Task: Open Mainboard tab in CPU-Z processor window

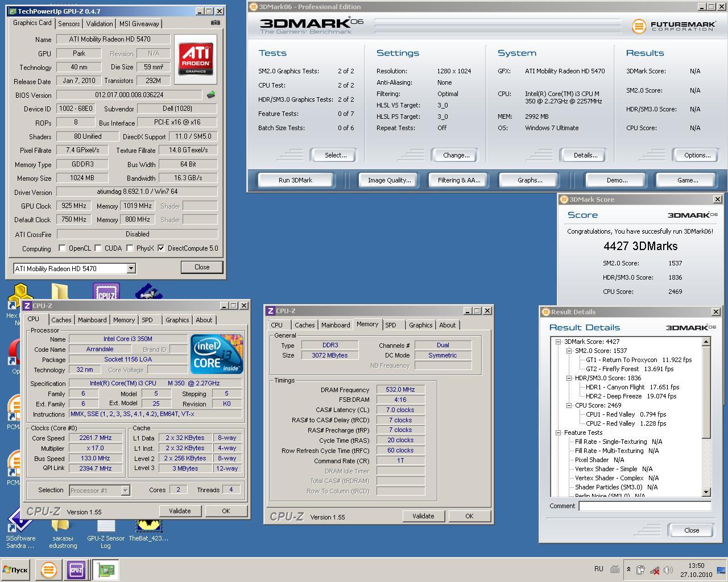Action: tap(92, 320)
